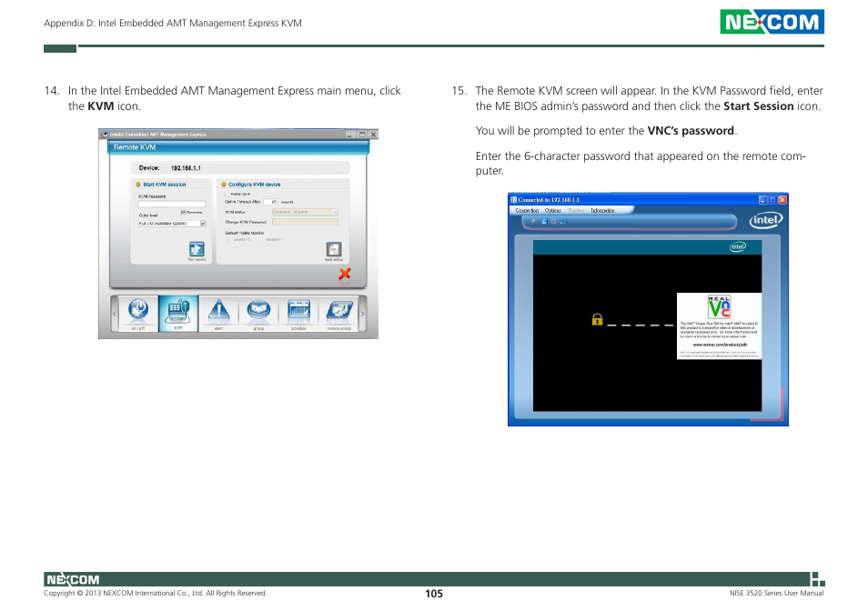Image resolution: width=868 pixels, height=611 pixels.
Task: Open the Color level dropdown
Action: (172, 224)
